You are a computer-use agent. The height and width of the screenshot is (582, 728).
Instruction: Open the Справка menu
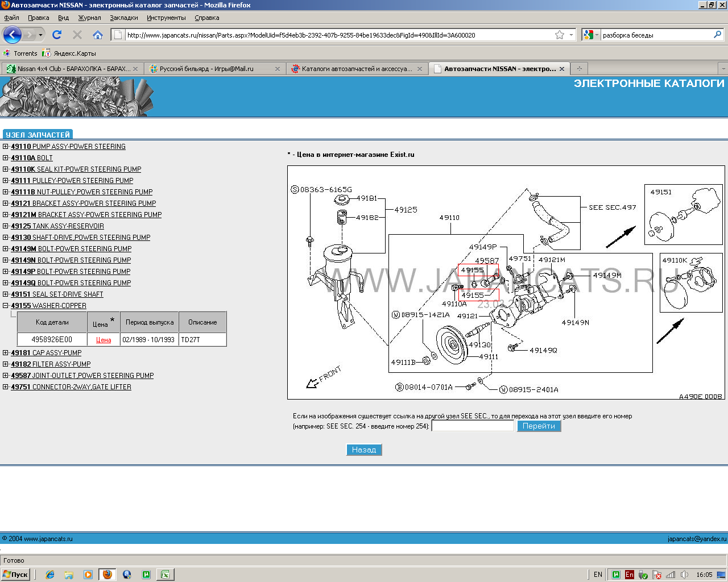[206, 18]
